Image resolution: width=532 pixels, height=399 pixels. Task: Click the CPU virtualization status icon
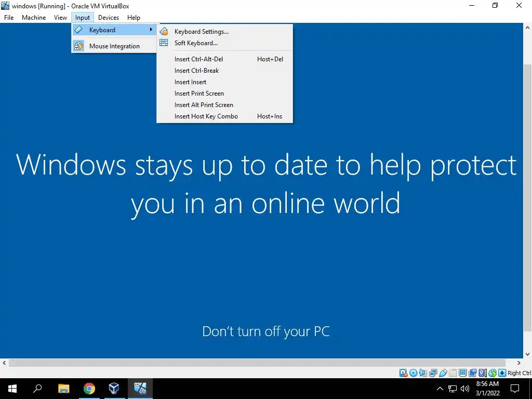point(483,373)
